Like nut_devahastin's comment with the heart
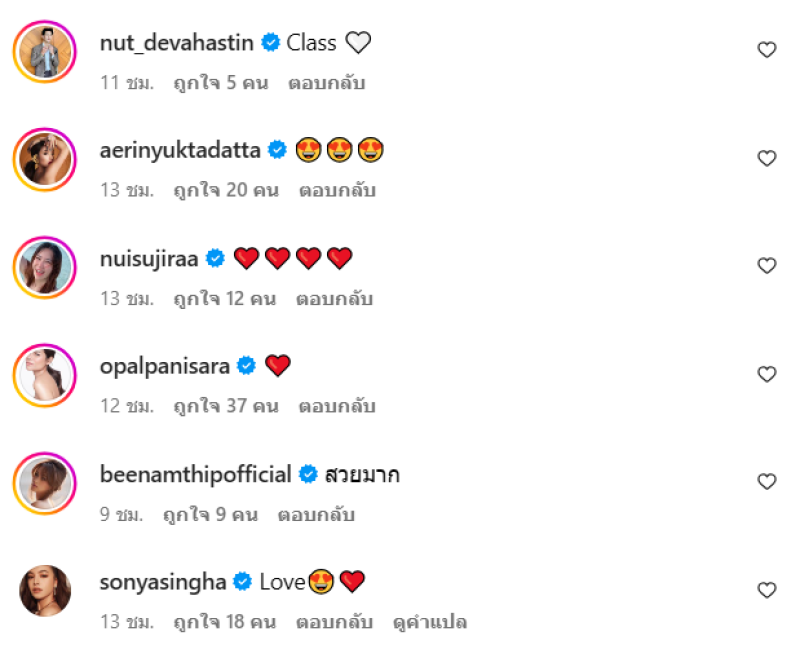Image resolution: width=800 pixels, height=671 pixels. pos(766,50)
